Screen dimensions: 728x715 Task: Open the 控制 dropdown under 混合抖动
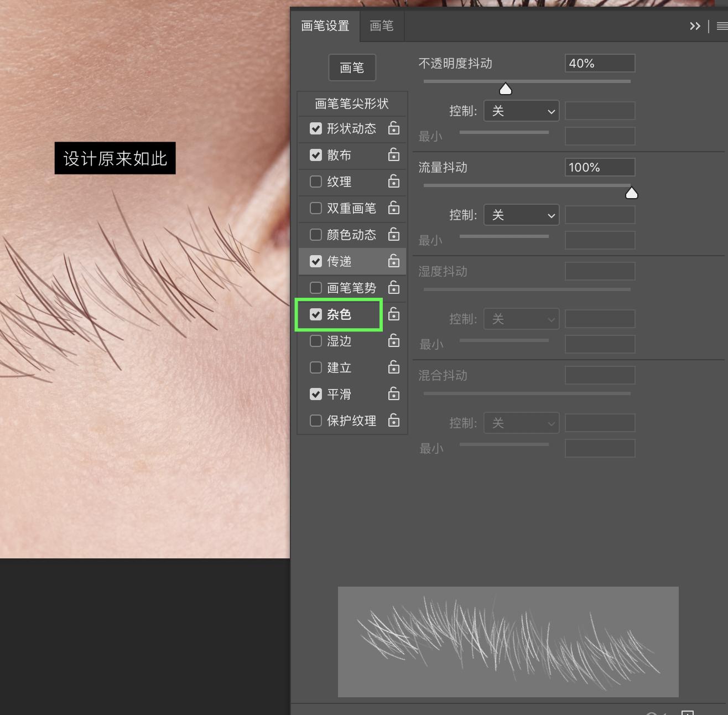pos(521,422)
